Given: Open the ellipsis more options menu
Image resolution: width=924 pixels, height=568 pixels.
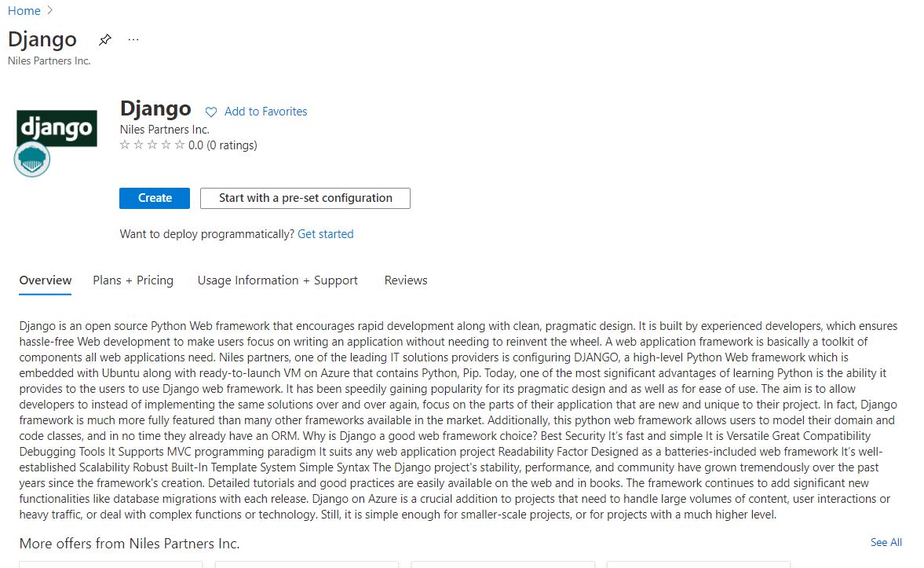Looking at the screenshot, I should pyautogui.click(x=133, y=40).
